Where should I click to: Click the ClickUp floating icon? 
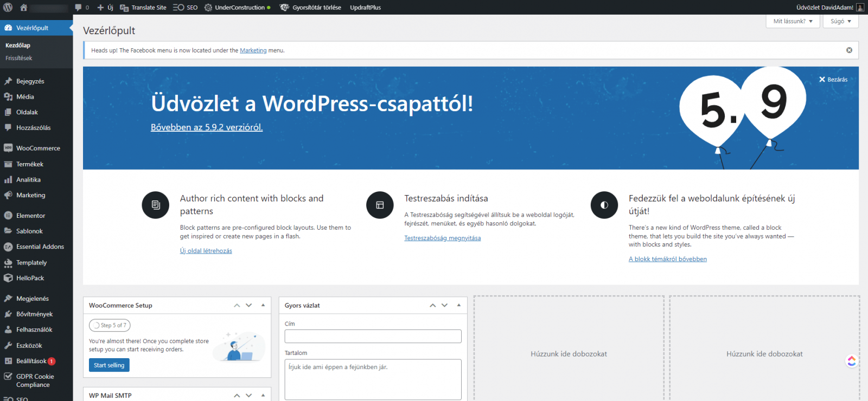(851, 361)
